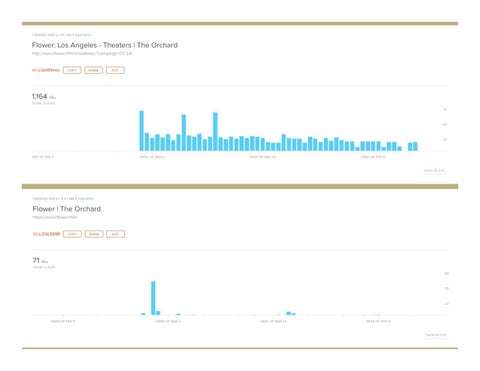Screen dimensions: 480x371
Task: Click the blue creator link above Flower | The Orchard
Action: pyautogui.click(x=86, y=199)
